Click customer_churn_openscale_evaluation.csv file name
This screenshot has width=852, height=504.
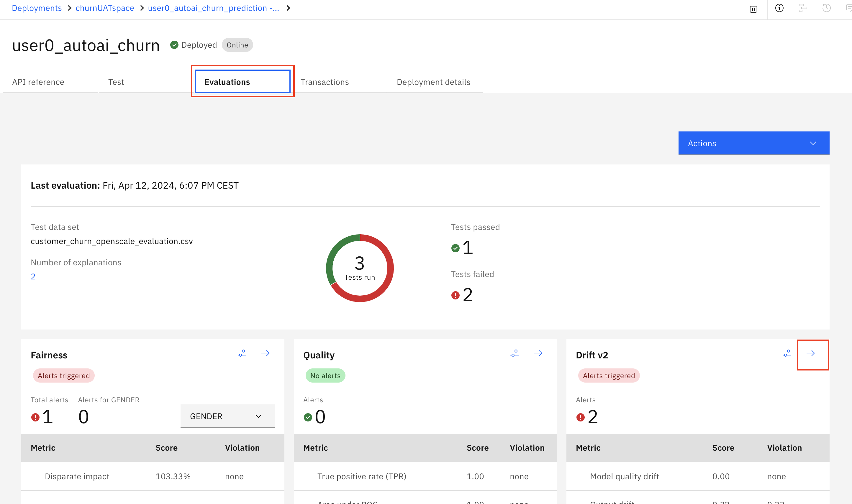[112, 241]
